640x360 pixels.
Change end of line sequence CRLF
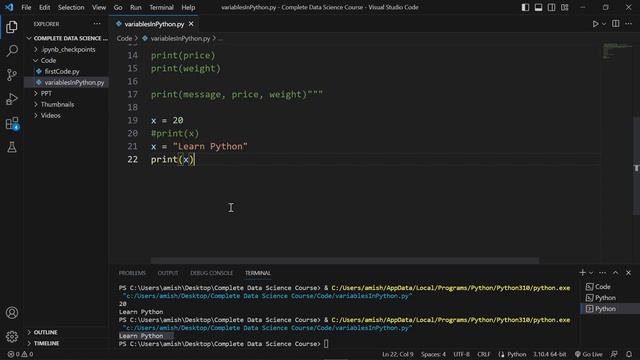[484, 354]
